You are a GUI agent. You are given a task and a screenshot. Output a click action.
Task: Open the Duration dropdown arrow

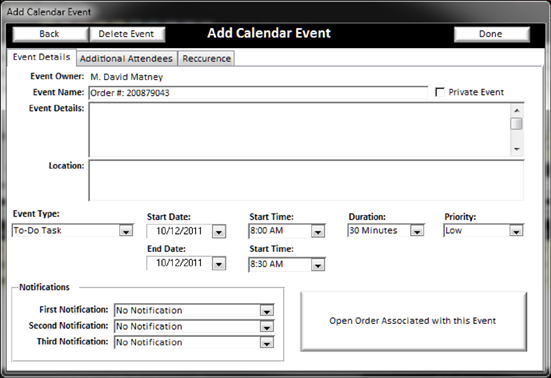pyautogui.click(x=417, y=231)
